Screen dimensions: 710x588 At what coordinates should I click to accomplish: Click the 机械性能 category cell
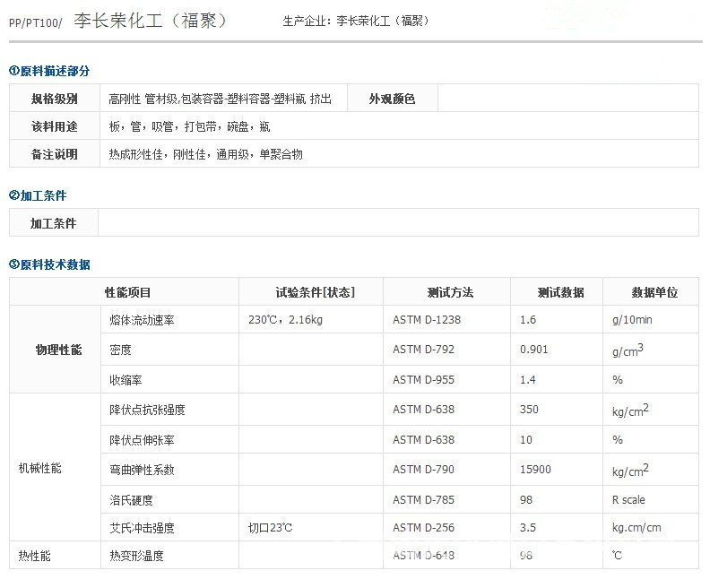click(56, 468)
